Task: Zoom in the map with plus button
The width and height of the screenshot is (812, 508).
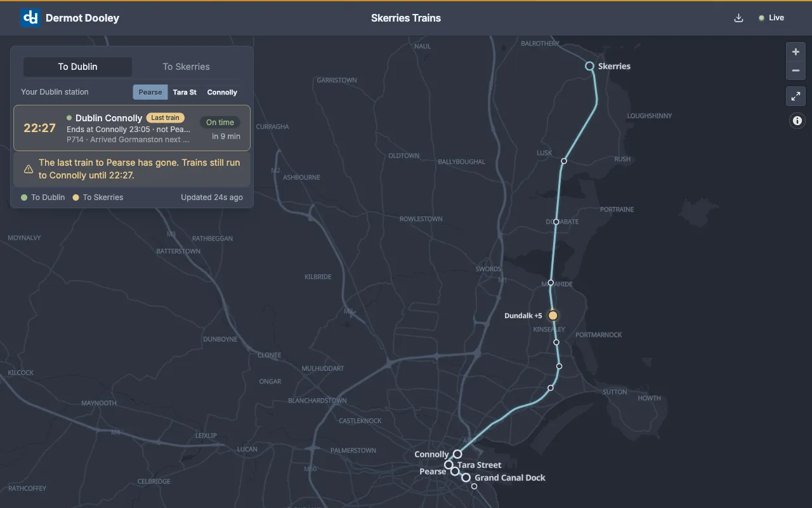Action: [796, 52]
